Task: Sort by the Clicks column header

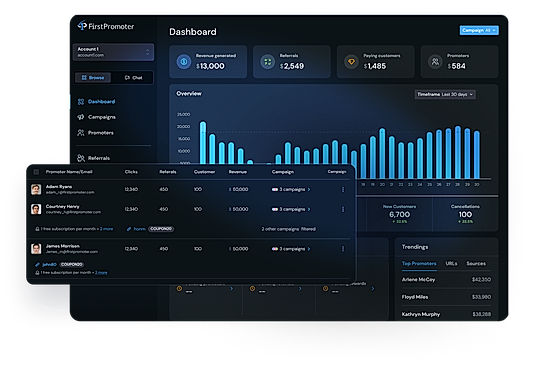Action: (131, 172)
